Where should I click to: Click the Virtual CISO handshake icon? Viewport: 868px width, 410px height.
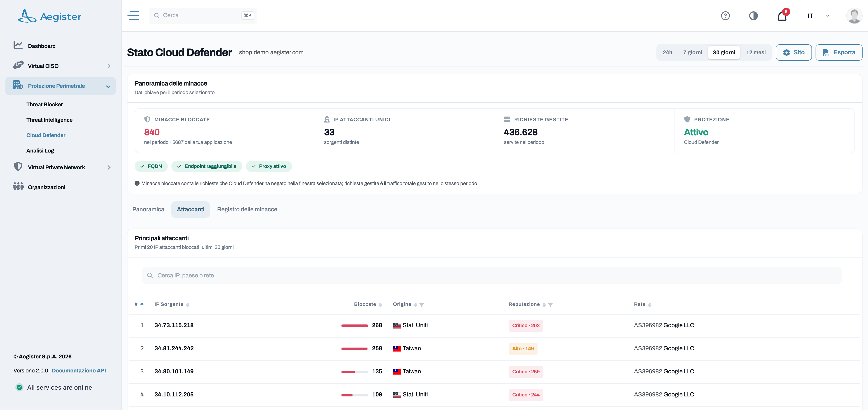coord(18,65)
